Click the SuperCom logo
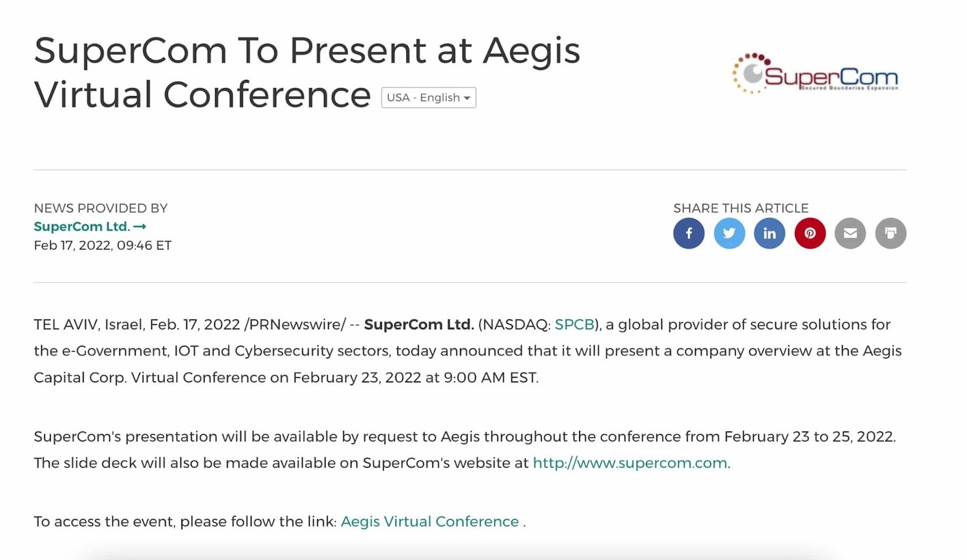 [815, 74]
